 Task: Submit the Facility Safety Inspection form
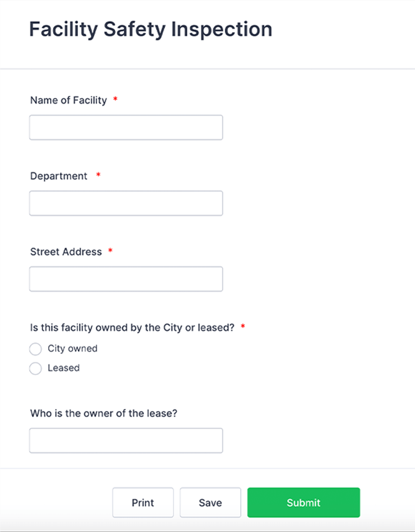point(303,503)
